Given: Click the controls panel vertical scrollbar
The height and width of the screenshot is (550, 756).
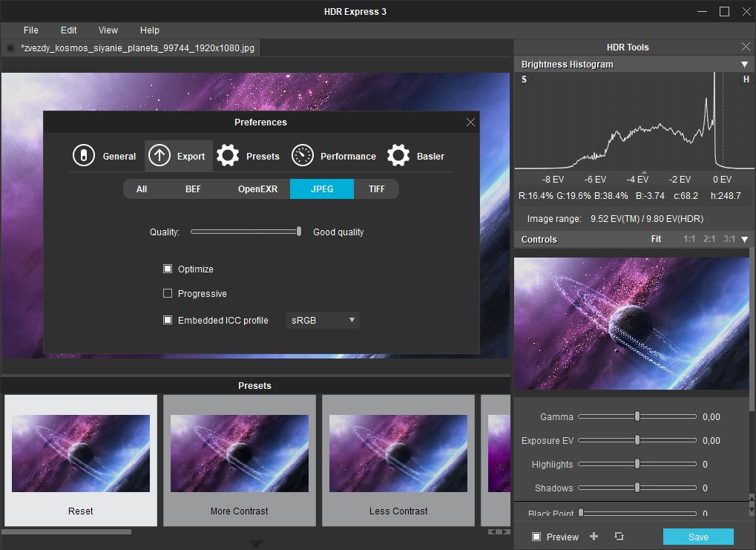Looking at the screenshot, I should [752, 330].
